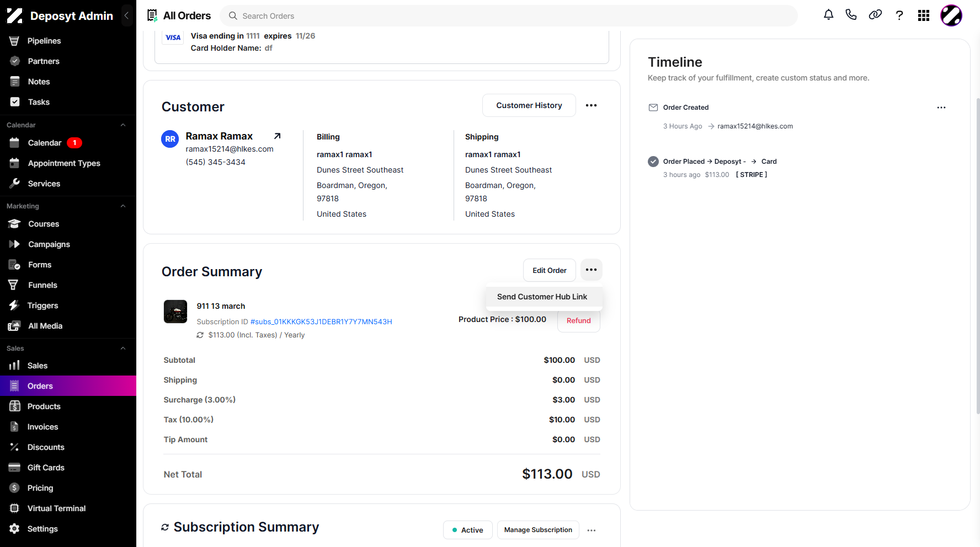Click the Customer History button
The image size is (980, 547).
tap(529, 105)
